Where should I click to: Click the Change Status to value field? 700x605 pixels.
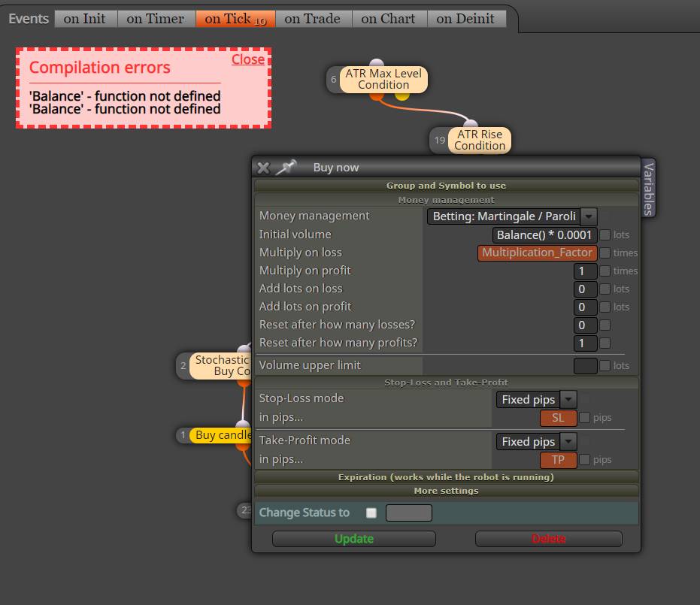[x=408, y=513]
